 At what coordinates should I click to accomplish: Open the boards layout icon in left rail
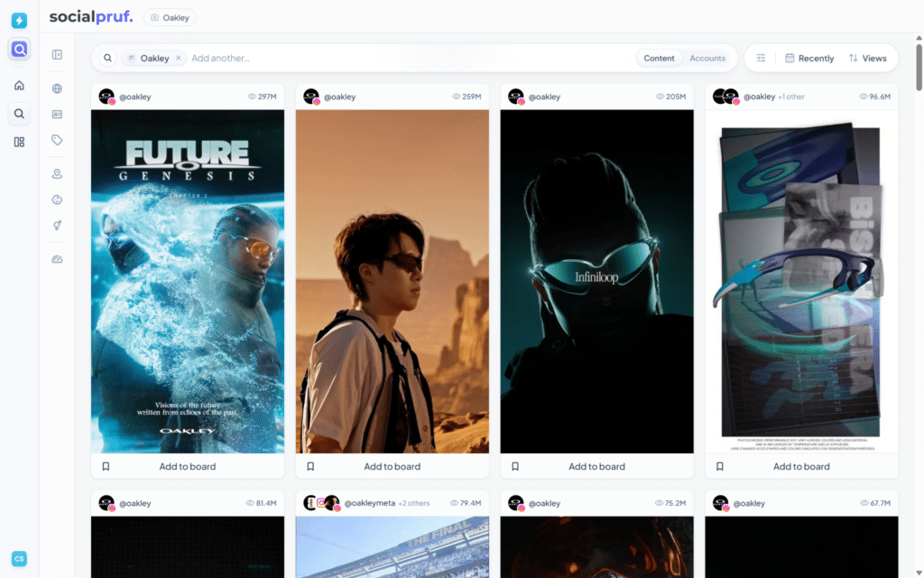point(19,142)
